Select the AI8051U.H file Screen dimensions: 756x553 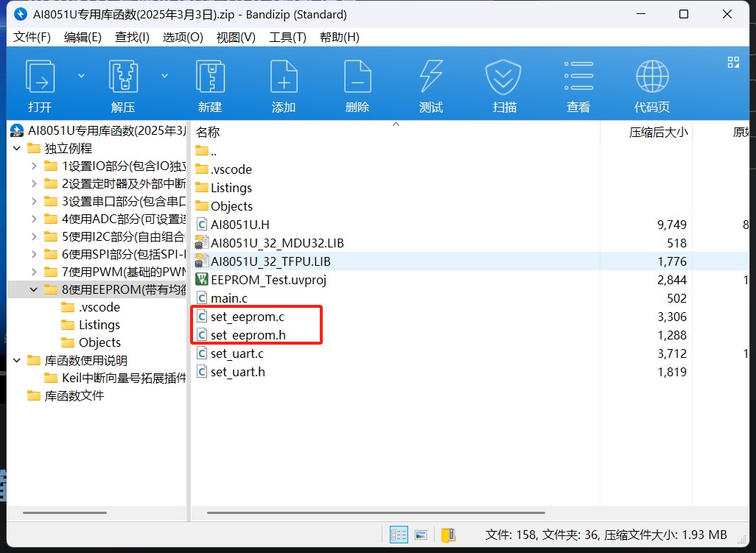point(232,225)
